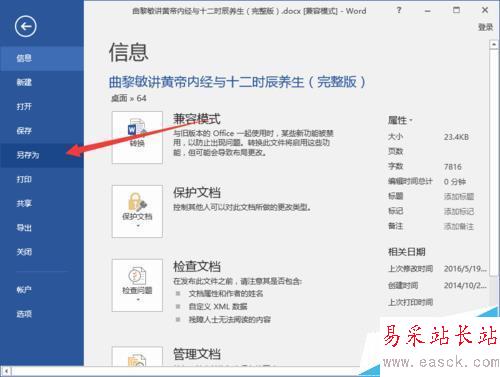Click the horizontal scrollbar left arrow
The image size is (500, 377).
tap(6, 371)
